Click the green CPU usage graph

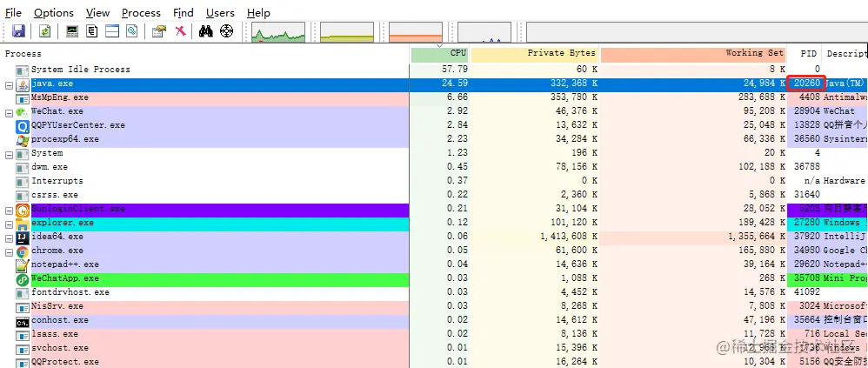click(x=278, y=32)
